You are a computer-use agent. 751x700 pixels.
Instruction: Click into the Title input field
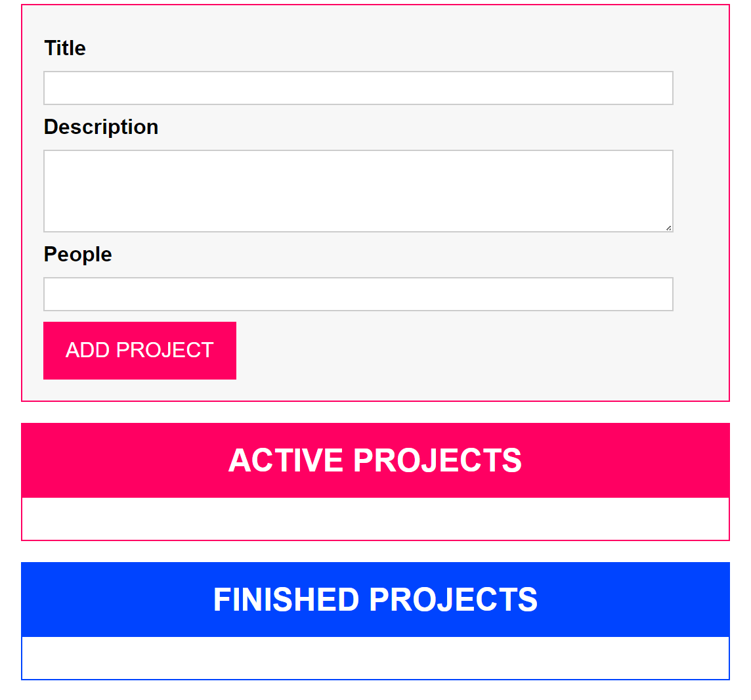point(358,88)
